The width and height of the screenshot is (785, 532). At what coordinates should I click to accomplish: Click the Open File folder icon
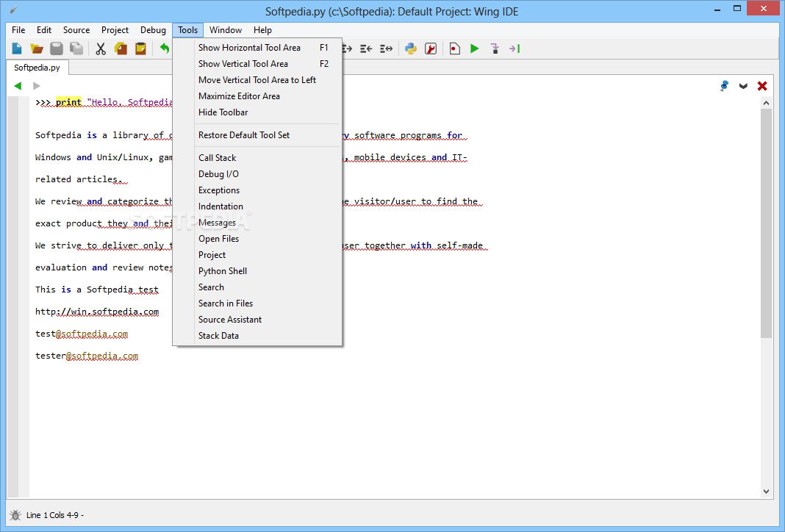click(x=37, y=48)
